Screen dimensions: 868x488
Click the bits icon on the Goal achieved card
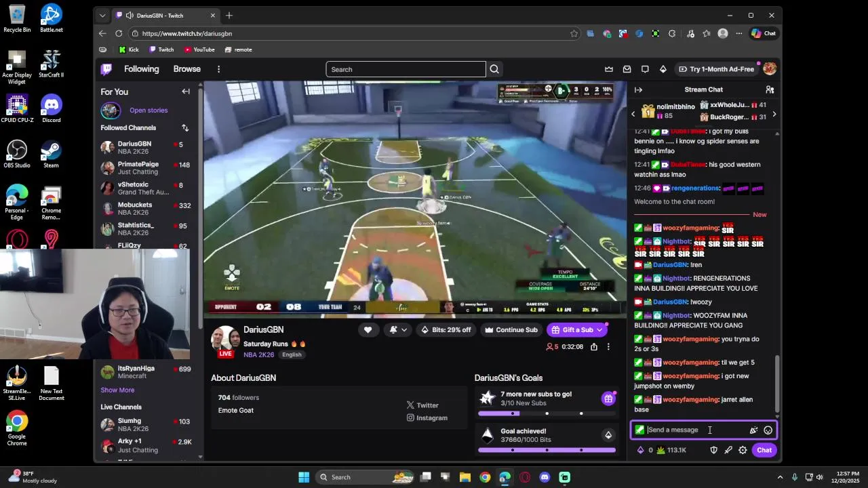608,435
